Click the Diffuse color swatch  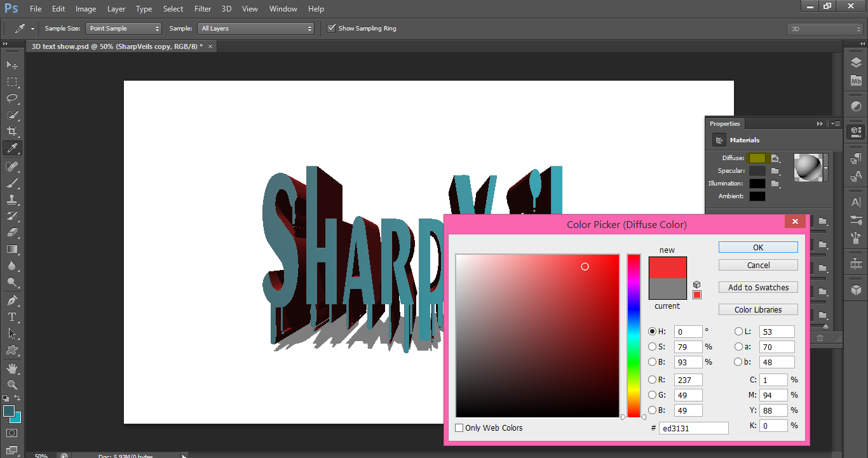pyautogui.click(x=757, y=158)
